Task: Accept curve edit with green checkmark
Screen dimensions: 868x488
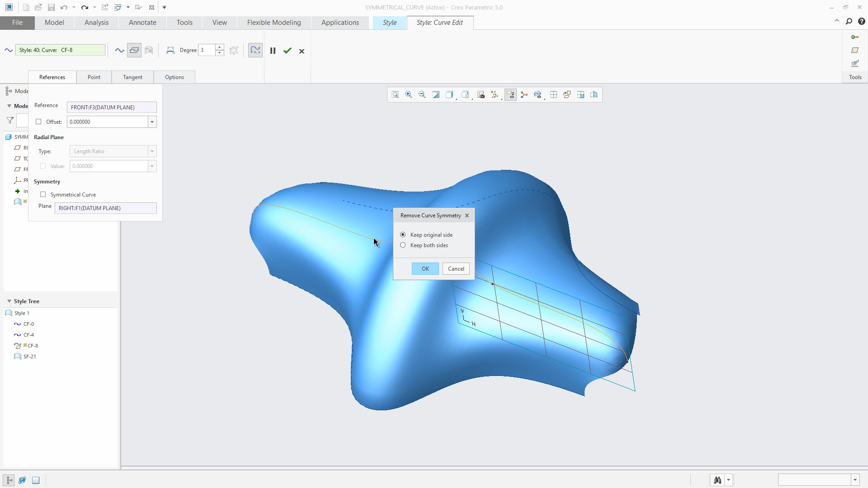Action: (288, 51)
